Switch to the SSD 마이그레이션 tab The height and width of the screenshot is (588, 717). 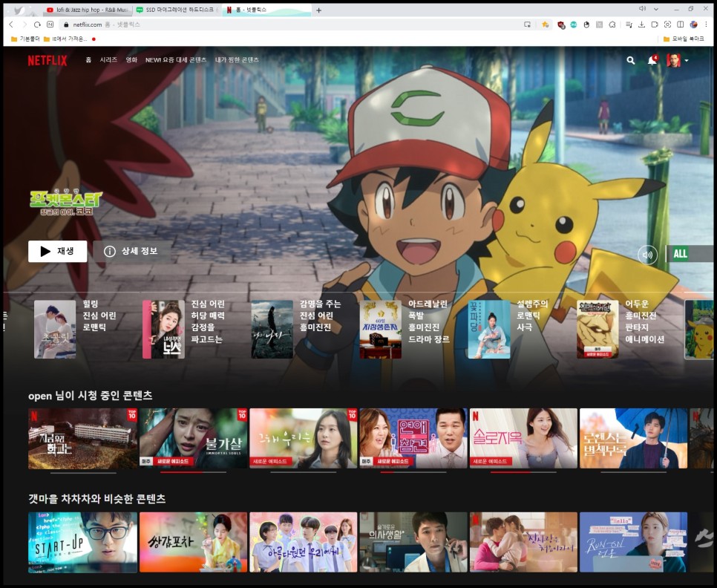(177, 10)
